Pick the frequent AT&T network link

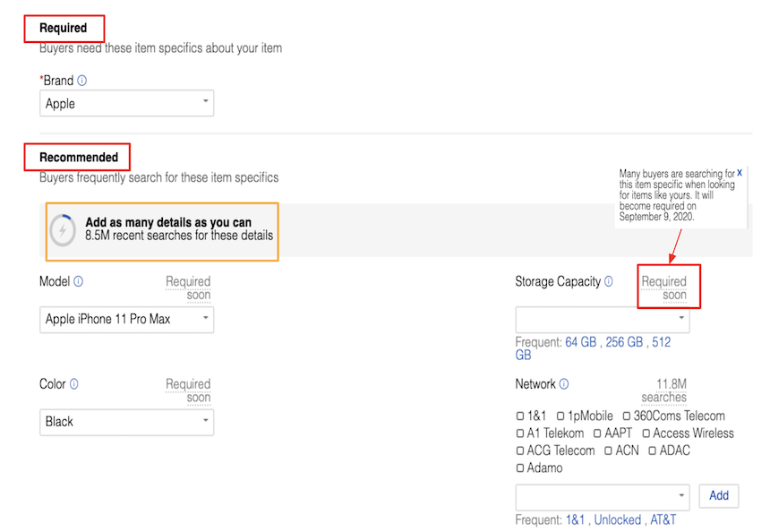coord(663,519)
